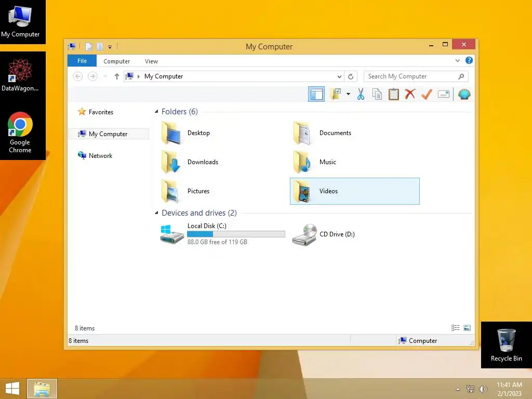This screenshot has height=399, width=532.
Task: Open the recent locations dropdown arrow
Action: click(105, 76)
